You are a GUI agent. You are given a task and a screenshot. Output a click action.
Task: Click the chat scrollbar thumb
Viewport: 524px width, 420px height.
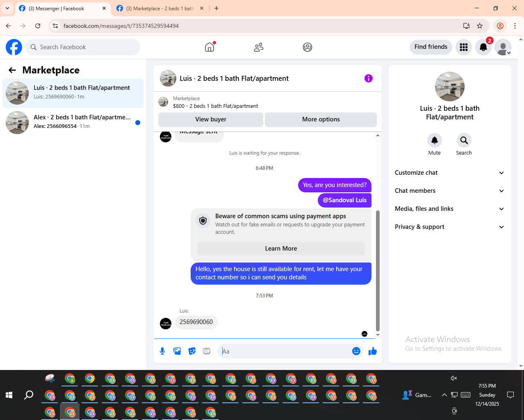(x=378, y=271)
